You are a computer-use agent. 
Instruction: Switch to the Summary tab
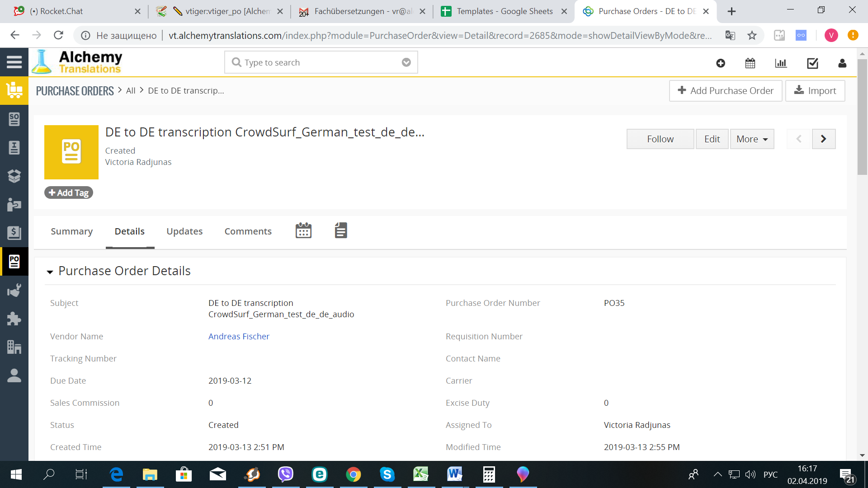(x=71, y=231)
